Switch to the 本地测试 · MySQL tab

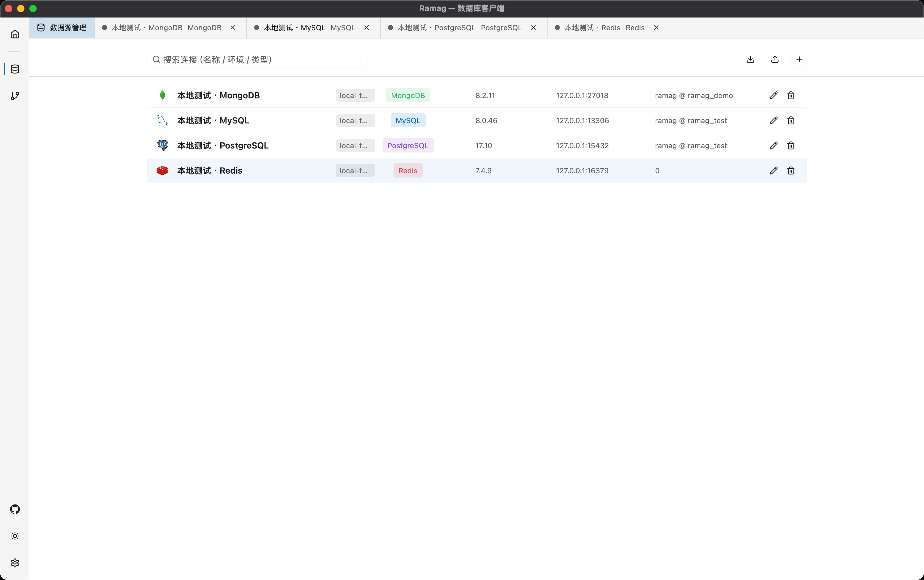point(313,28)
